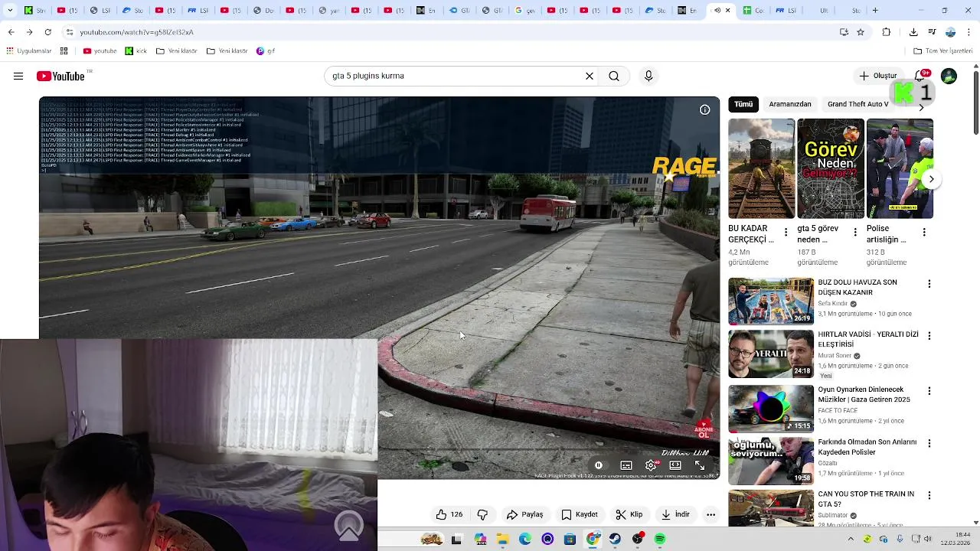Share the video via Paylaş

(525, 514)
